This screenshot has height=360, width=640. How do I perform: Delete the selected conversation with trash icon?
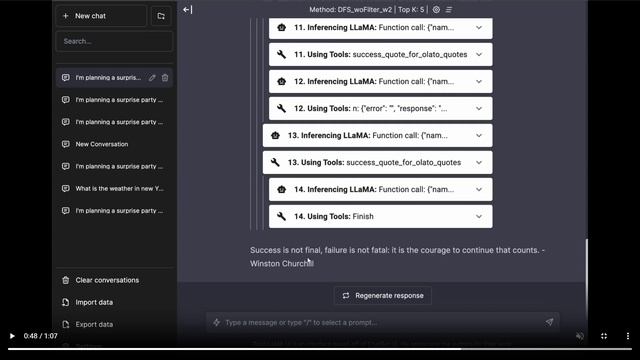click(165, 78)
